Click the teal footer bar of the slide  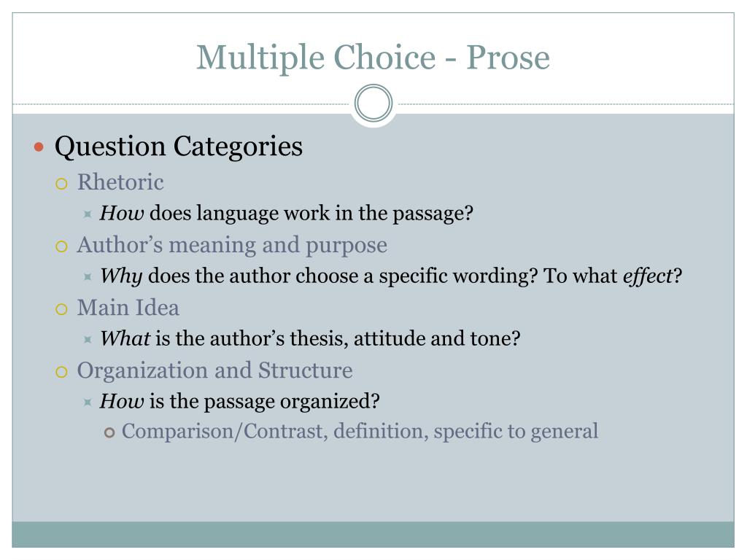(373, 534)
